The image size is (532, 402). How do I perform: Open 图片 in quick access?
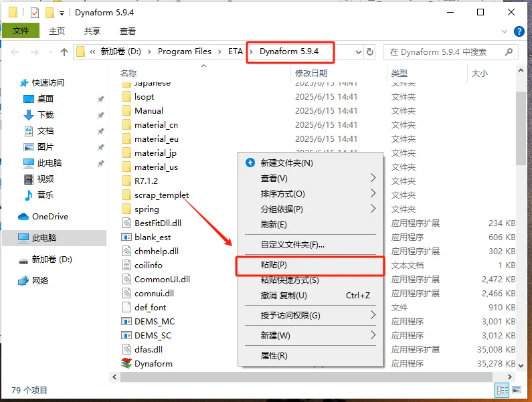45,147
